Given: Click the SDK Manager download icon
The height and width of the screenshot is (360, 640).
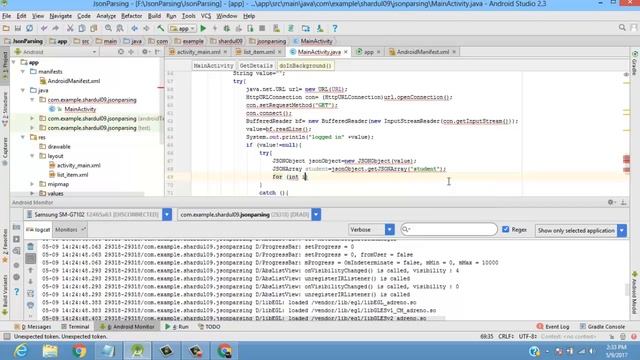Looking at the screenshot, I should click(x=320, y=28).
